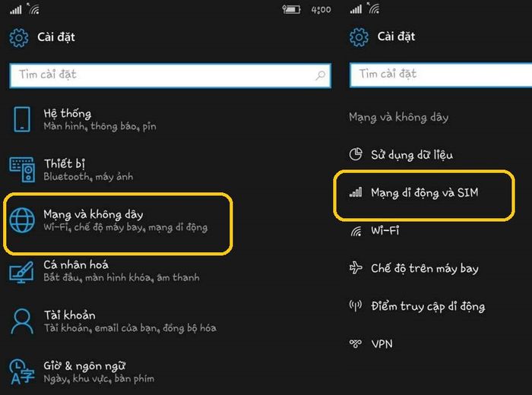Click the right Tìm cài đặt search field

[x=441, y=74]
